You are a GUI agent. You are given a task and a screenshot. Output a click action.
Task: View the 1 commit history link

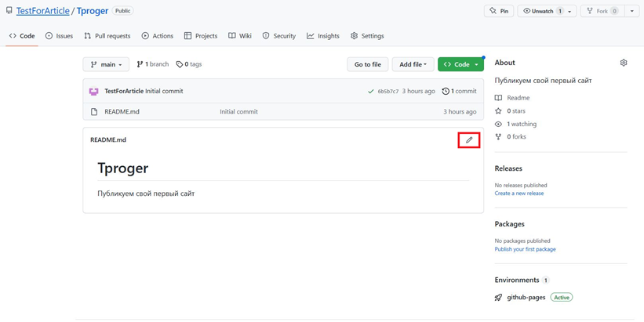tap(459, 91)
